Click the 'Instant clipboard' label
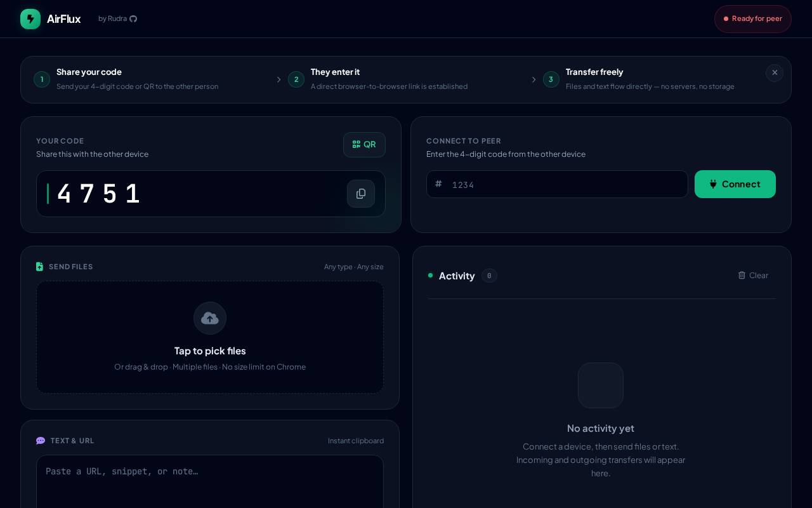This screenshot has width=812, height=508. tap(356, 441)
